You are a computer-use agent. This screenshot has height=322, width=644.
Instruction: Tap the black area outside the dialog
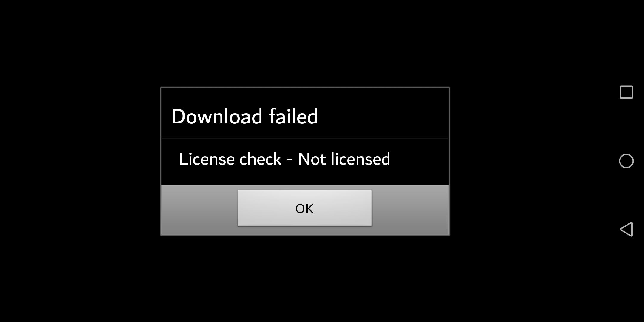pos(80,161)
